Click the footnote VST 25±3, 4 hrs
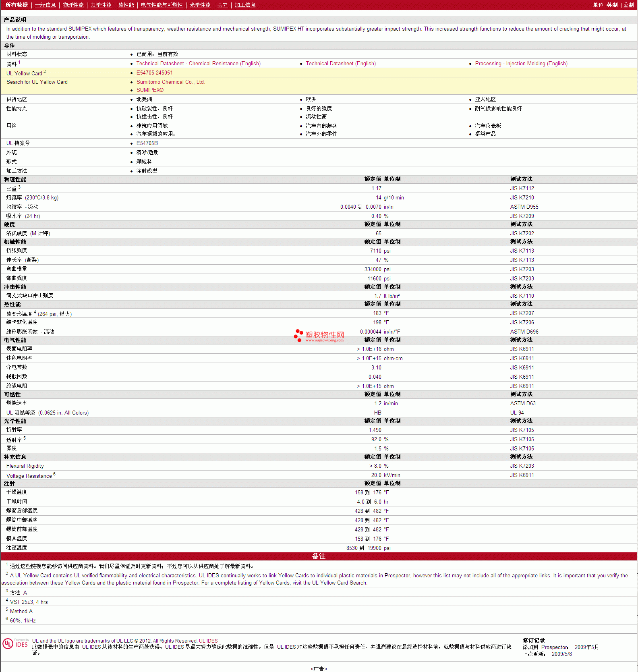 coord(29,602)
